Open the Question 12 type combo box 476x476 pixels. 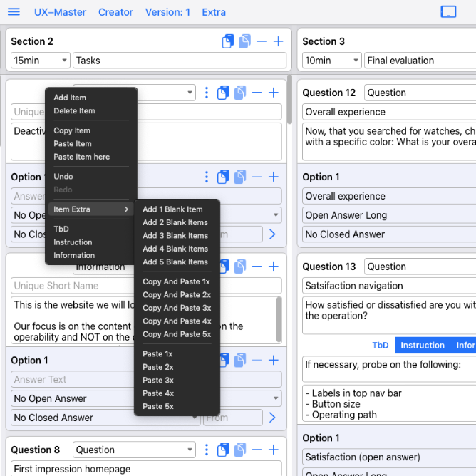tap(420, 93)
